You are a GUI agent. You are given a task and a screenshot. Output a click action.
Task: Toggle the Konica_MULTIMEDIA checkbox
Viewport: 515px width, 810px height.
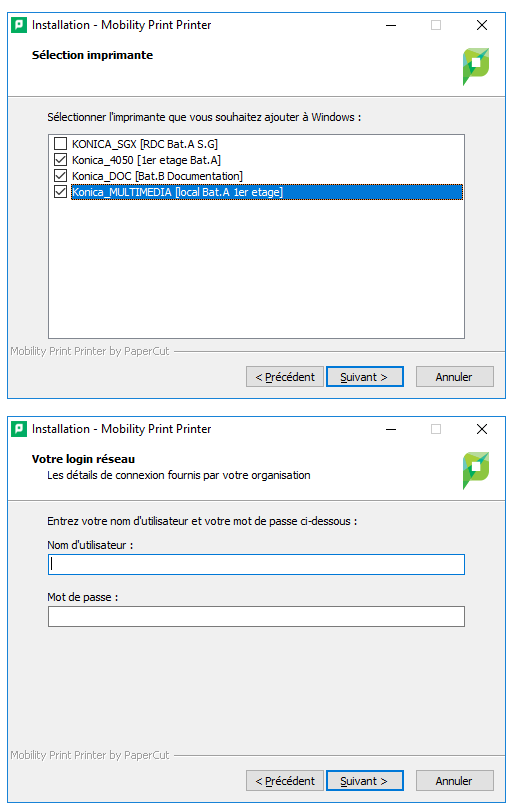(x=60, y=192)
